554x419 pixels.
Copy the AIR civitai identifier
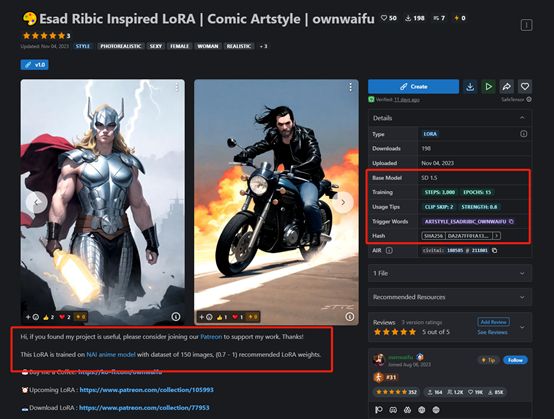click(495, 250)
